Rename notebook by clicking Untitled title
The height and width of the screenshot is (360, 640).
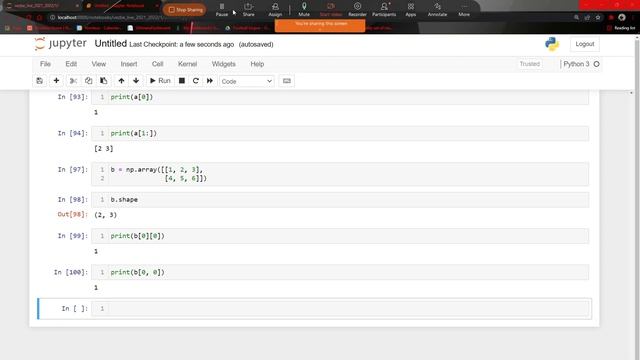tap(111, 44)
